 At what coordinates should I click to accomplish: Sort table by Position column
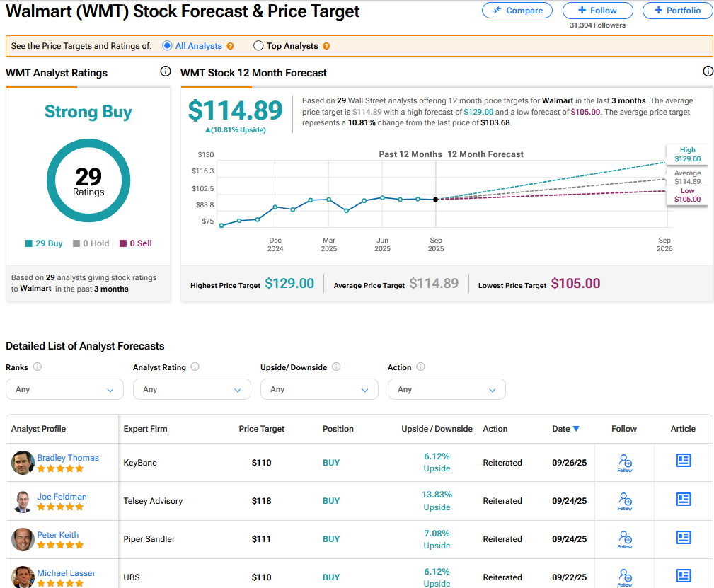click(x=338, y=429)
